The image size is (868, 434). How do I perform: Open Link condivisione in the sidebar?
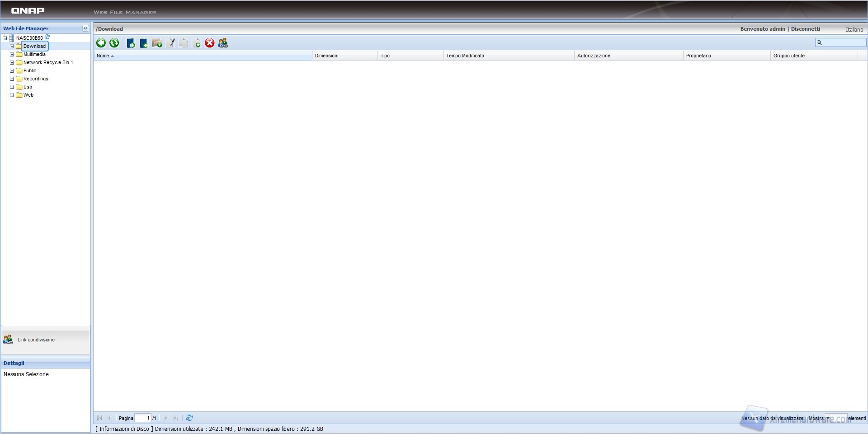(x=36, y=340)
